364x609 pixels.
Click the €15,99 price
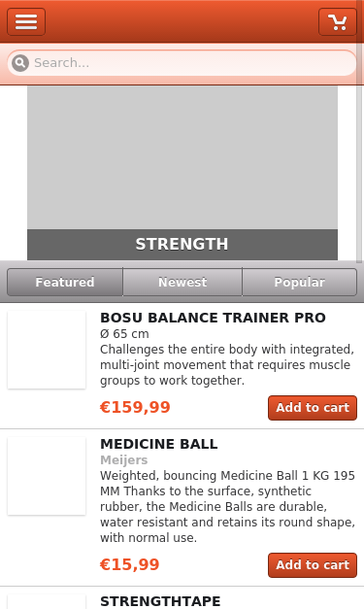pyautogui.click(x=130, y=564)
